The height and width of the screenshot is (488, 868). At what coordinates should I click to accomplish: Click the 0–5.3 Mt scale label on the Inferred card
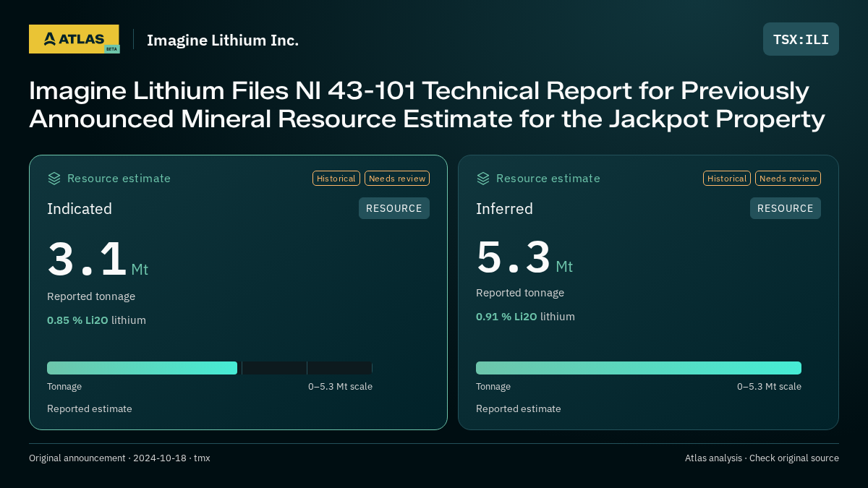pyautogui.click(x=769, y=387)
